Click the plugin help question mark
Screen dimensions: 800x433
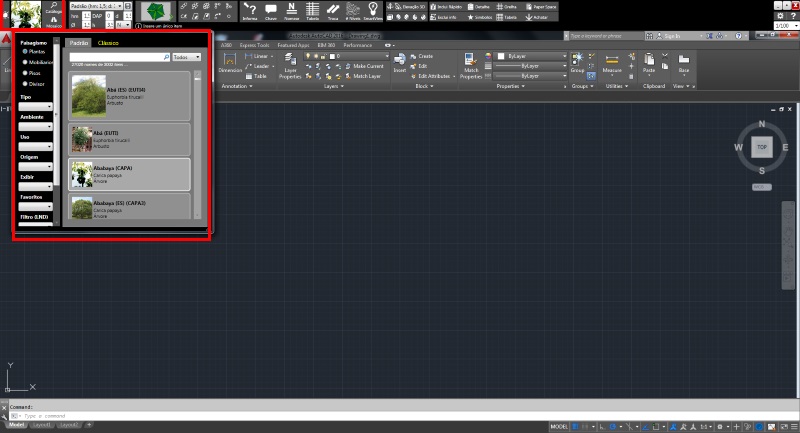point(793,16)
